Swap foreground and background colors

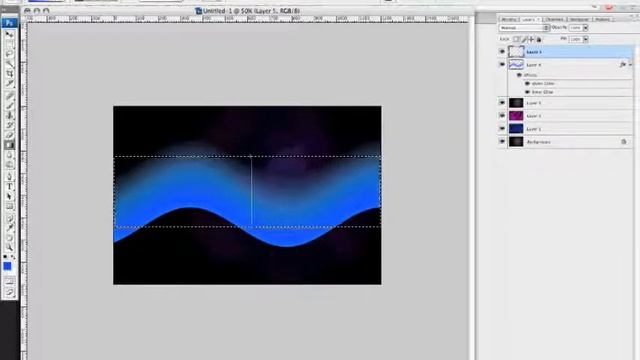click(13, 257)
